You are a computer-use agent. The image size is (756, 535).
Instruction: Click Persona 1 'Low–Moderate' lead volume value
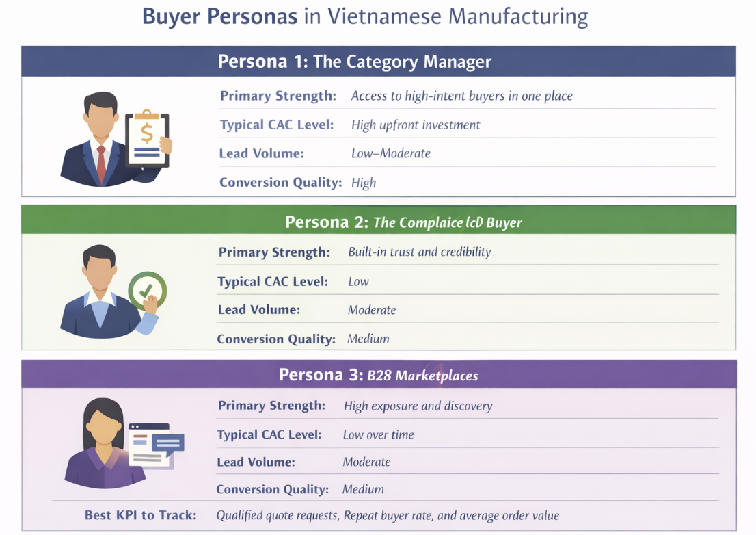[390, 153]
